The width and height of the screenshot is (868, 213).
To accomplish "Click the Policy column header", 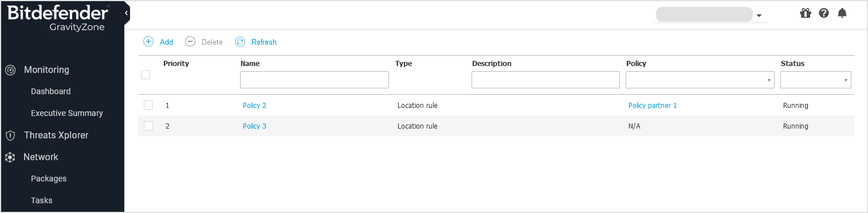I will [636, 64].
